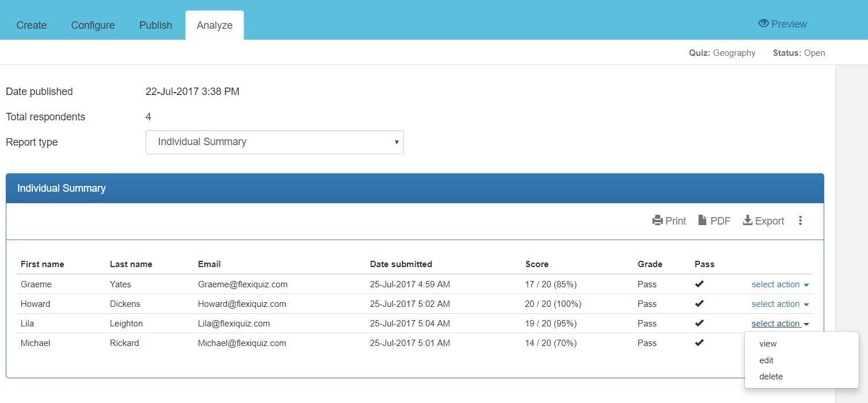Switch to the Configure tab
868x403 pixels.
(x=93, y=25)
